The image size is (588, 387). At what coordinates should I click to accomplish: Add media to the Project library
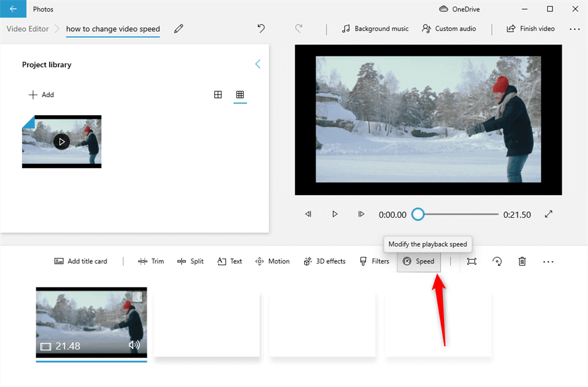click(41, 95)
